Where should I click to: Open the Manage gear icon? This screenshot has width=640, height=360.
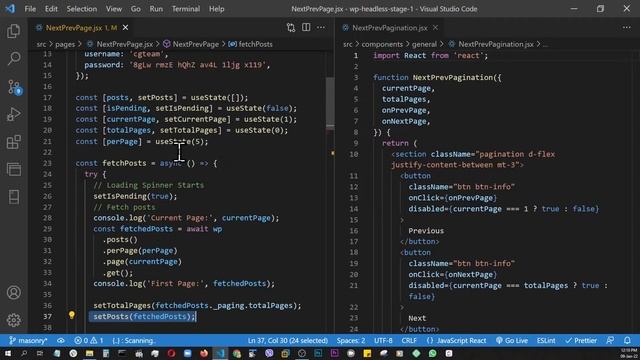pos(13,320)
